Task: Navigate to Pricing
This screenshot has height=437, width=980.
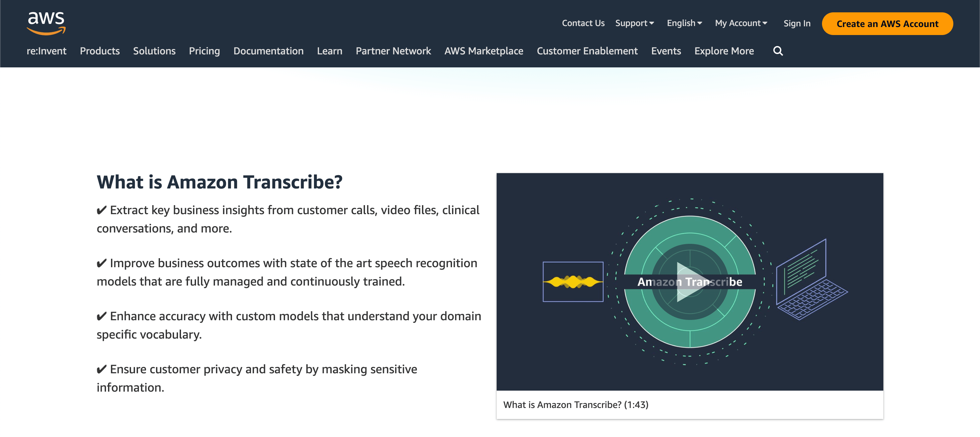Action: tap(204, 51)
